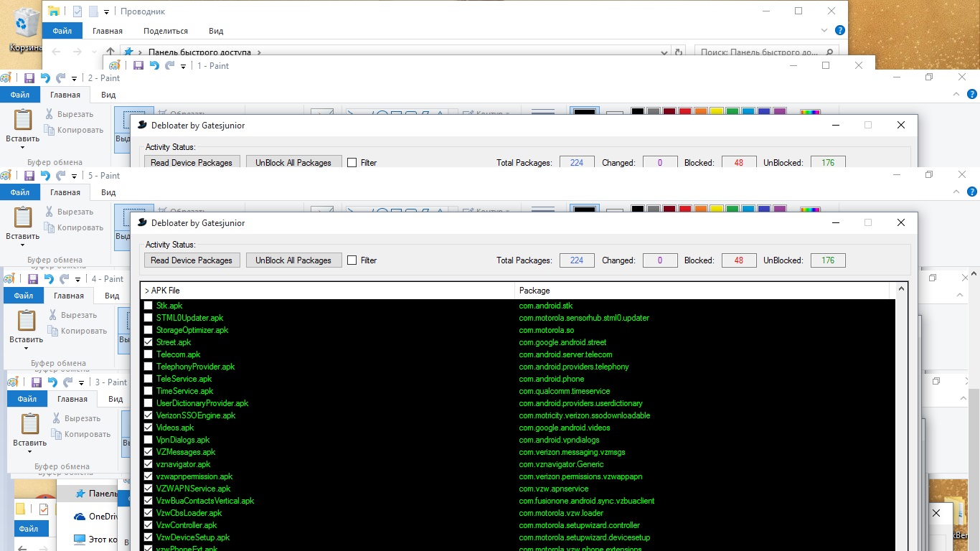Expand the Вставить dropdown arrow in 3 - Paint
Image resolution: width=980 pixels, height=551 pixels.
pos(30,452)
